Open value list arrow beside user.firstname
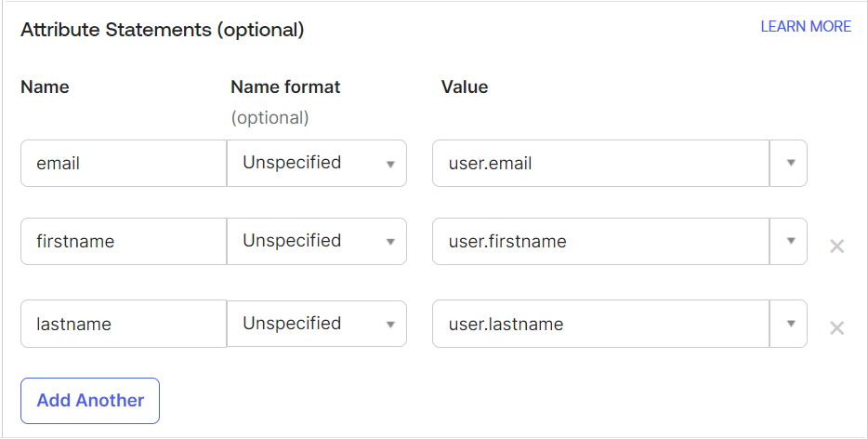This screenshot has height=439, width=868. click(790, 242)
